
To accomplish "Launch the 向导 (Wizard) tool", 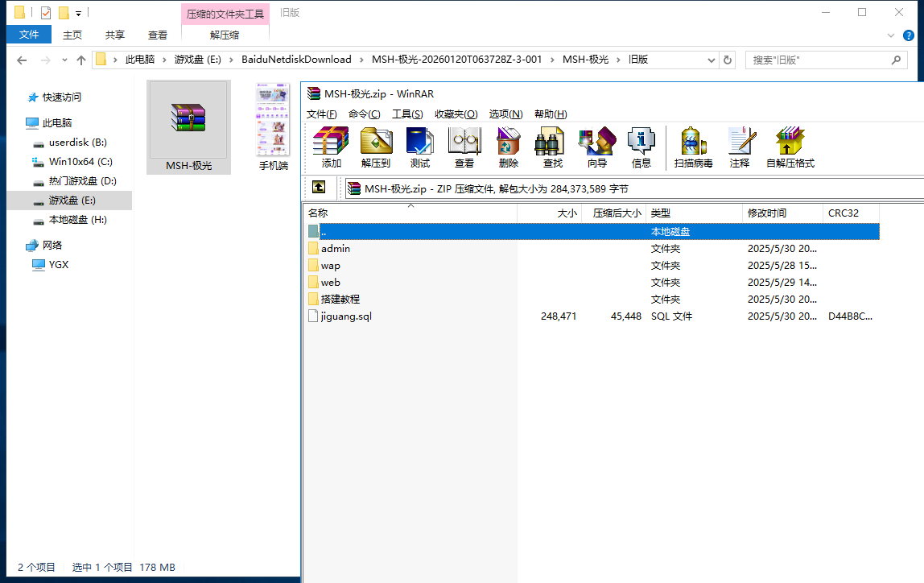I will coord(596,147).
